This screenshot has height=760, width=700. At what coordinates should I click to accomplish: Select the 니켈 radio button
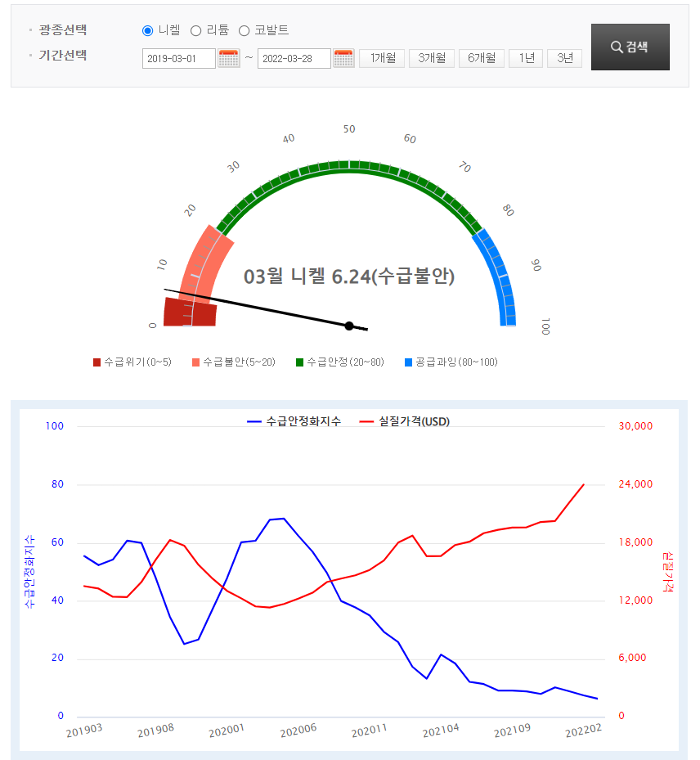click(x=148, y=30)
